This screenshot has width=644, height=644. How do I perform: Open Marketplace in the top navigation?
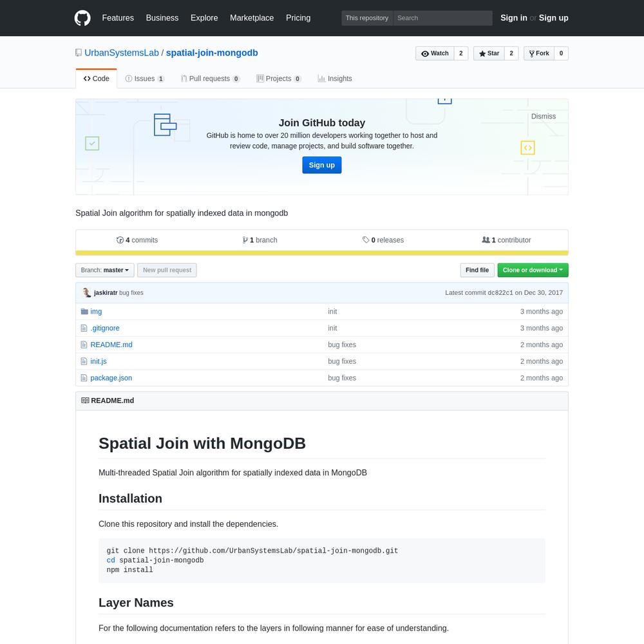click(252, 18)
